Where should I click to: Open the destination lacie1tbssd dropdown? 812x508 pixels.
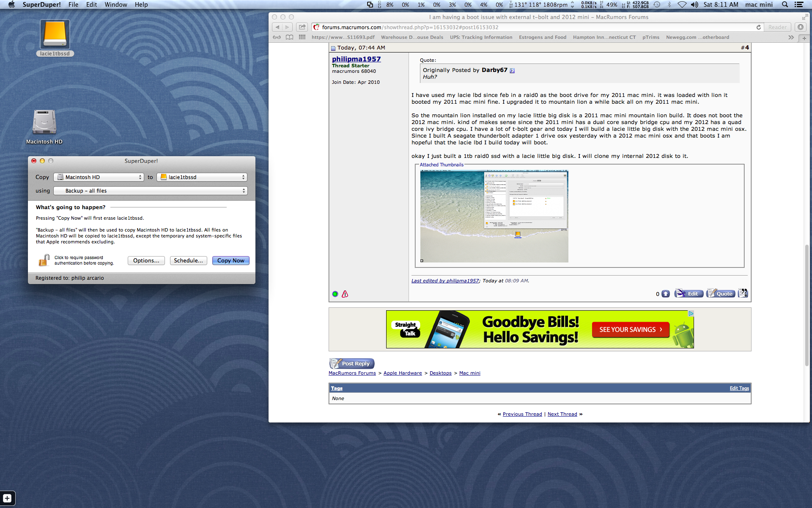[x=202, y=177]
